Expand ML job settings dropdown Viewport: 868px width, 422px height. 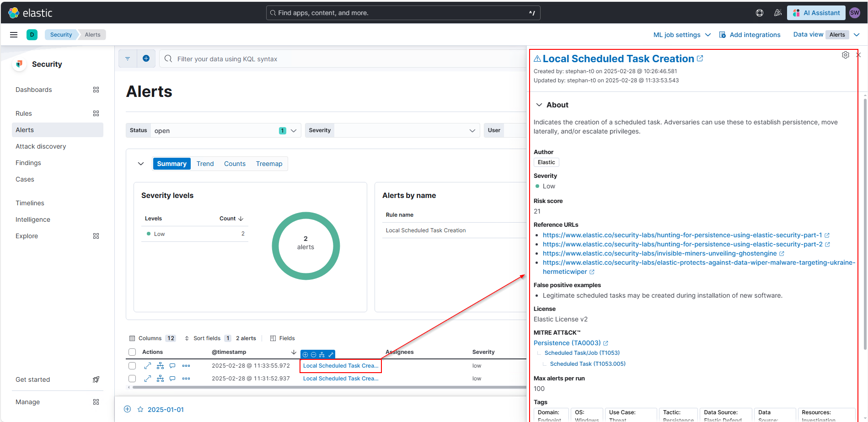(x=682, y=35)
